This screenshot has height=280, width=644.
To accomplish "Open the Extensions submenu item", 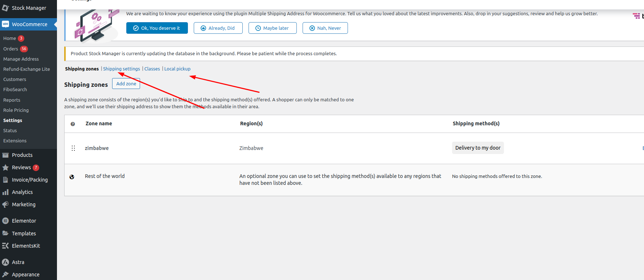I will (15, 141).
